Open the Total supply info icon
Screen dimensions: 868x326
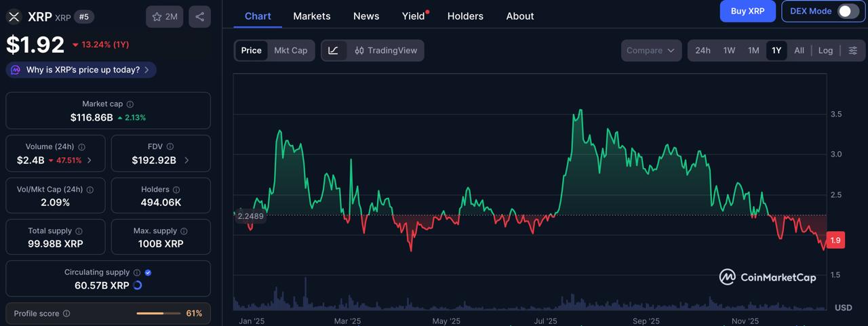coord(79,232)
